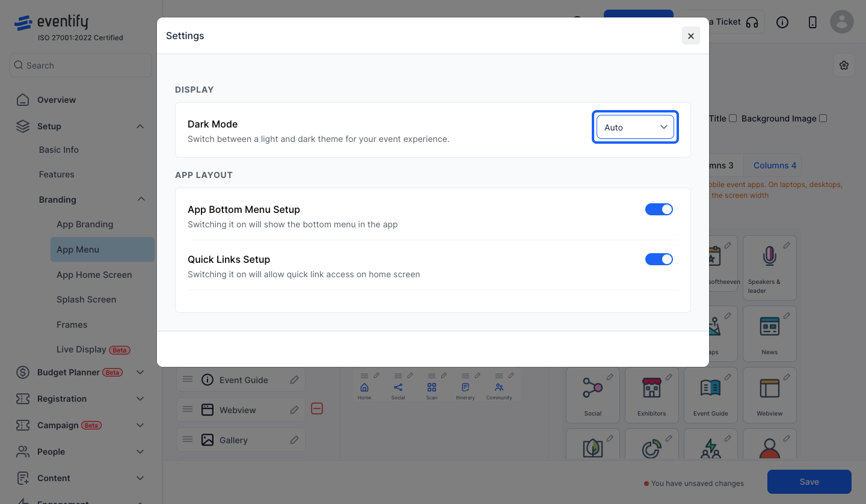Click the Speakers & leader microphone icon
866x504 pixels.
(769, 256)
